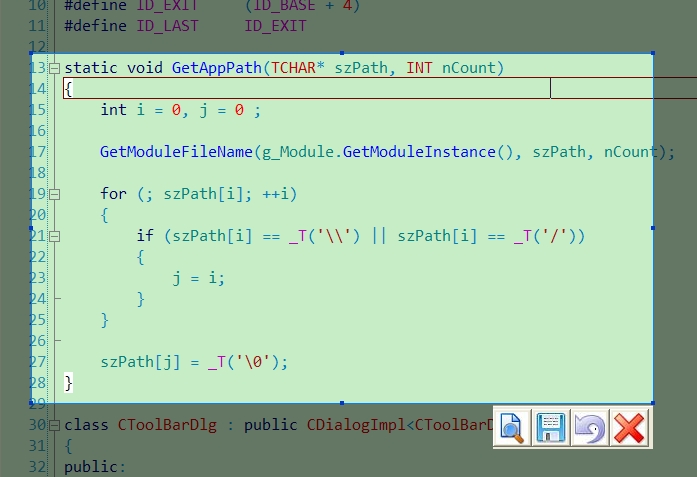The image size is (697, 477).
Task: Collapse the for loop fold marker on line 19
Action: pyautogui.click(x=54, y=194)
